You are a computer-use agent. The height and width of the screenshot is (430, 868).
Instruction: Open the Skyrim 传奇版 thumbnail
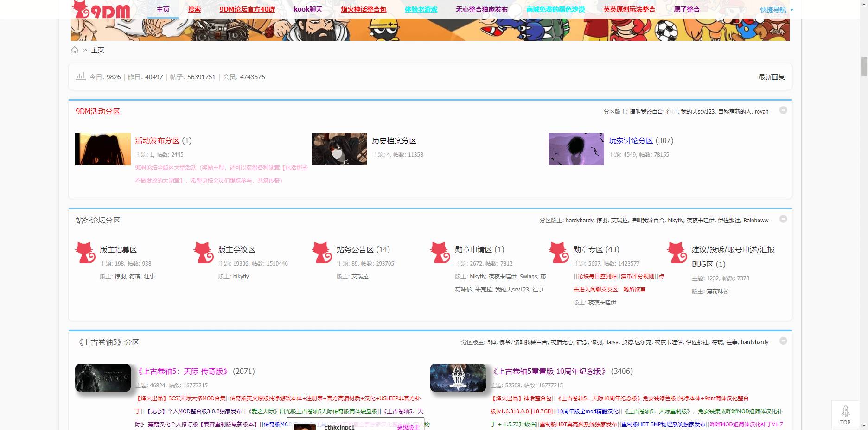(103, 378)
